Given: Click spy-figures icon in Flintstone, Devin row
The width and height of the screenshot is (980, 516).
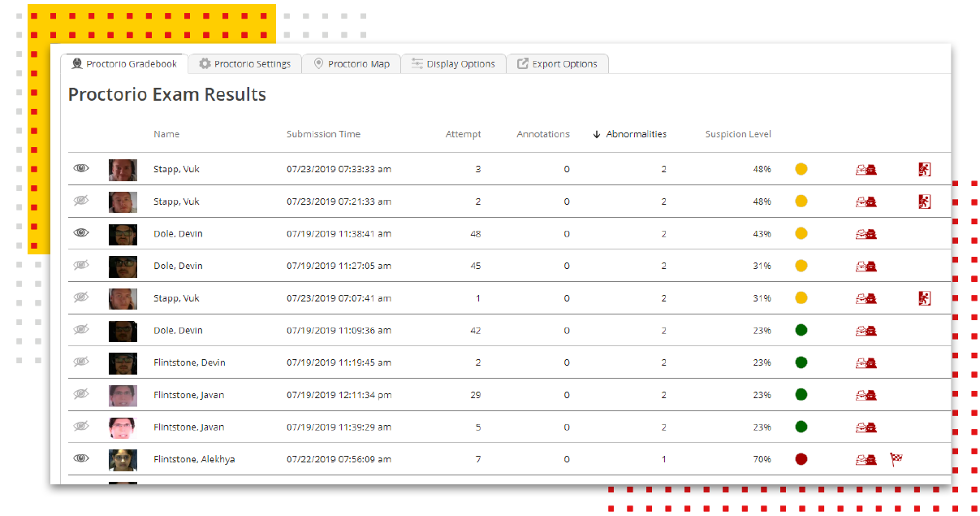Looking at the screenshot, I should pos(866,362).
